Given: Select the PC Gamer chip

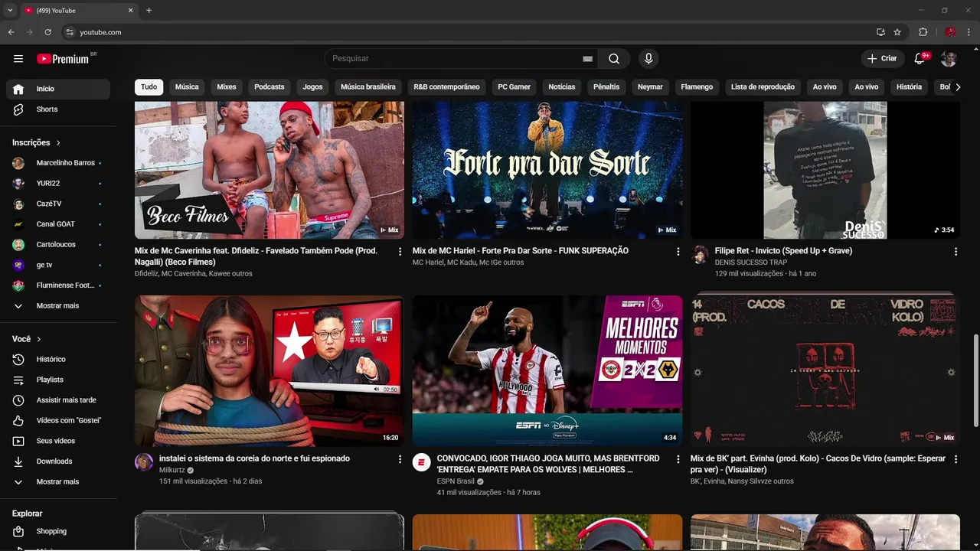Looking at the screenshot, I should coord(514,87).
